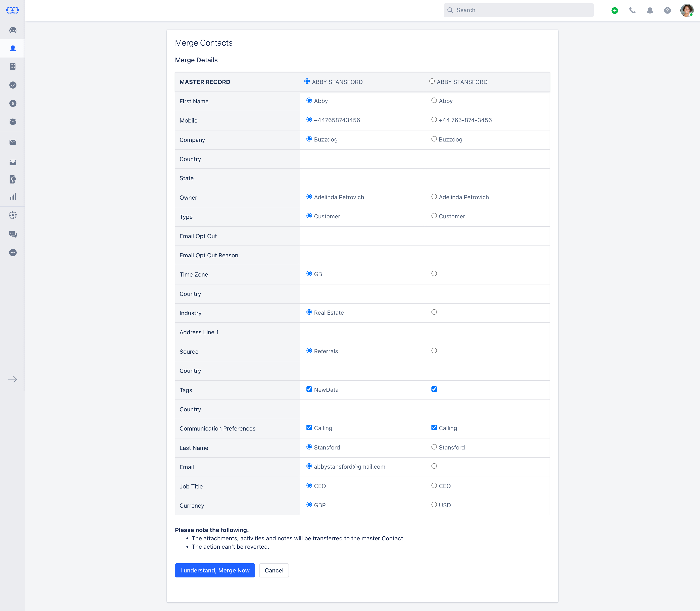The image size is (700, 611).
Task: Select first column CEO job title
Action: (x=309, y=486)
